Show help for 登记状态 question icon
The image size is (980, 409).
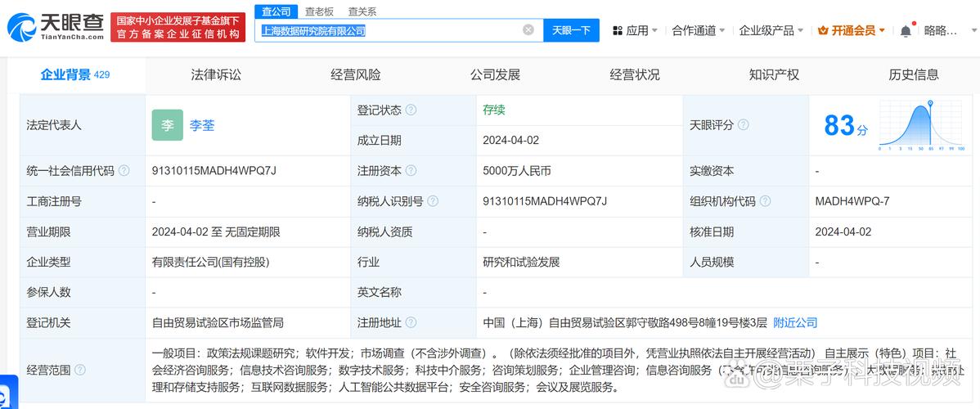pyautogui.click(x=411, y=110)
